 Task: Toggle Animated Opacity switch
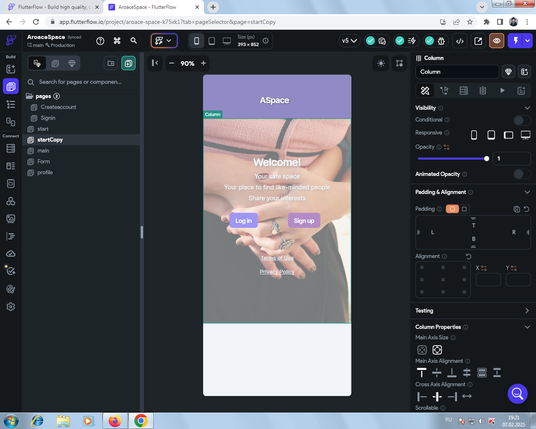[x=522, y=174]
